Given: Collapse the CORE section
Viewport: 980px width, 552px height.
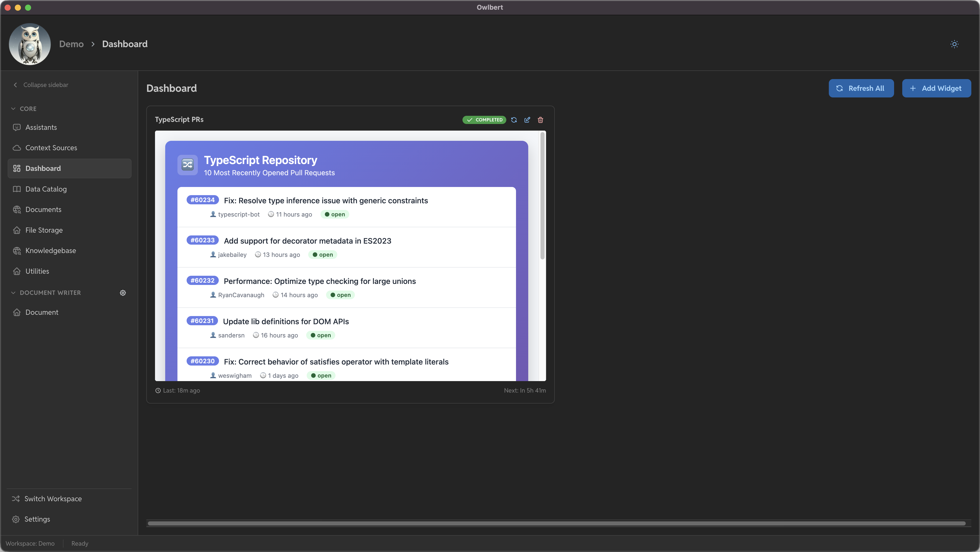Looking at the screenshot, I should coord(13,109).
